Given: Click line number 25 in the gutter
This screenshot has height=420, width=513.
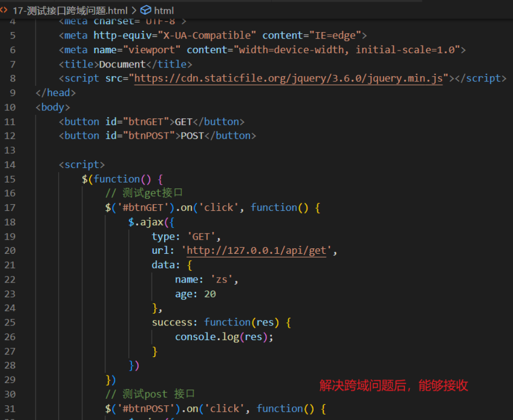Looking at the screenshot, I should tap(10, 323).
